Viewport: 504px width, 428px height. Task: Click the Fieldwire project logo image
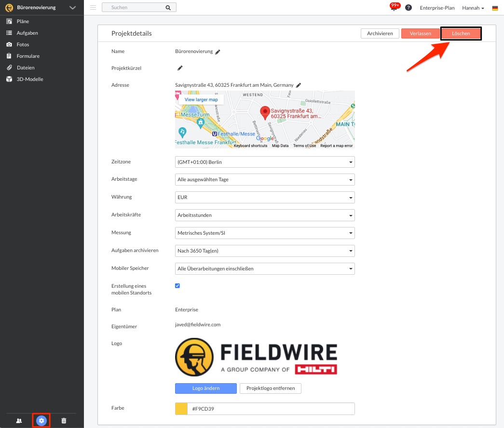click(256, 357)
